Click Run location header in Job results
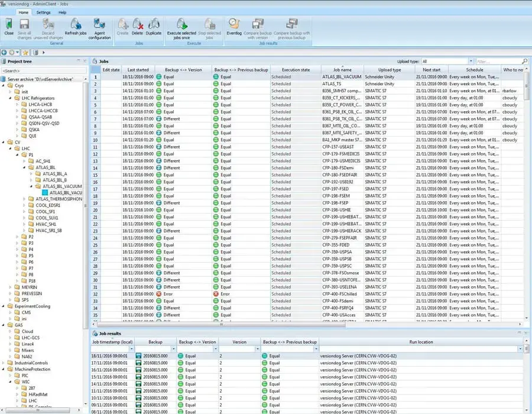Screen dimensions: 532x414 [x=421, y=342]
